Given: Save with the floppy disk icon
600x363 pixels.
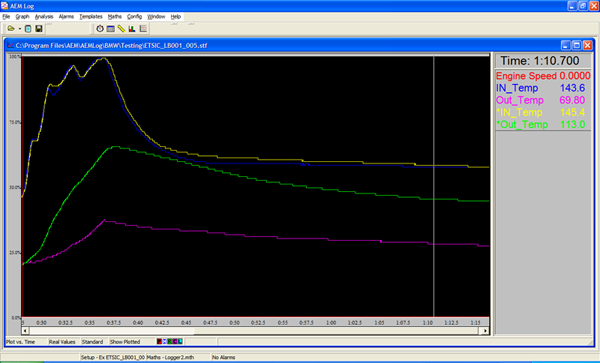Looking at the screenshot, I should click(x=39, y=29).
